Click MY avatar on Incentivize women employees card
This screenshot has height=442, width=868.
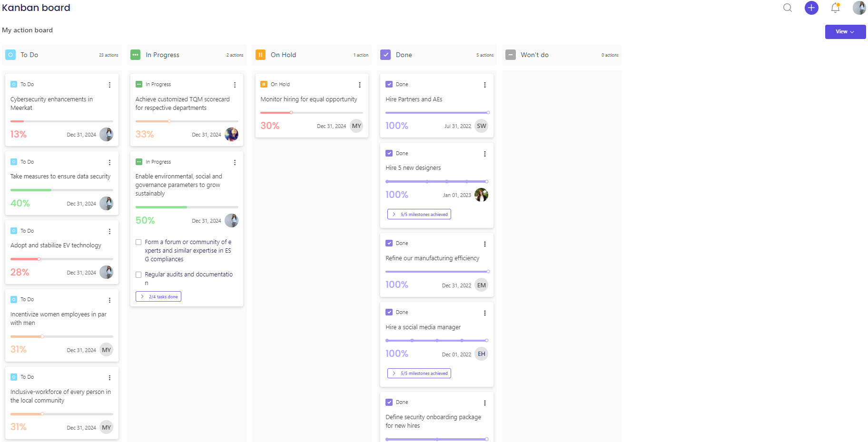(x=106, y=349)
